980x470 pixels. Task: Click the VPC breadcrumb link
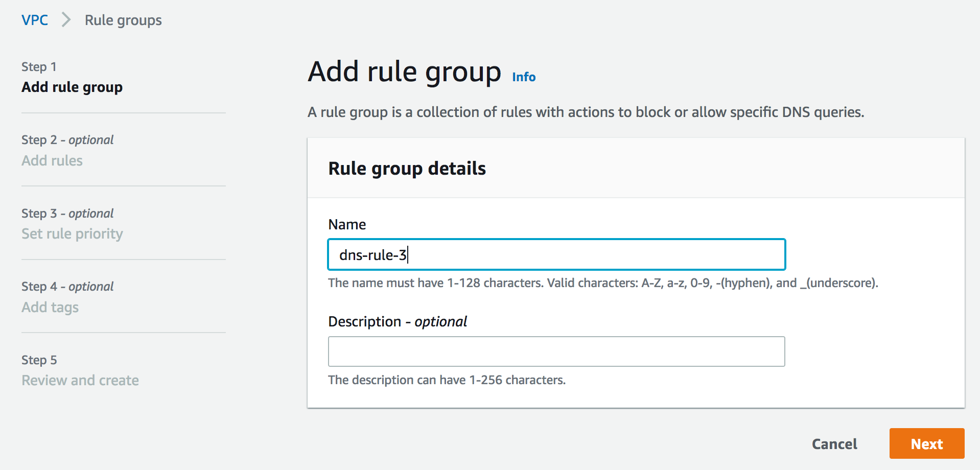[35, 20]
